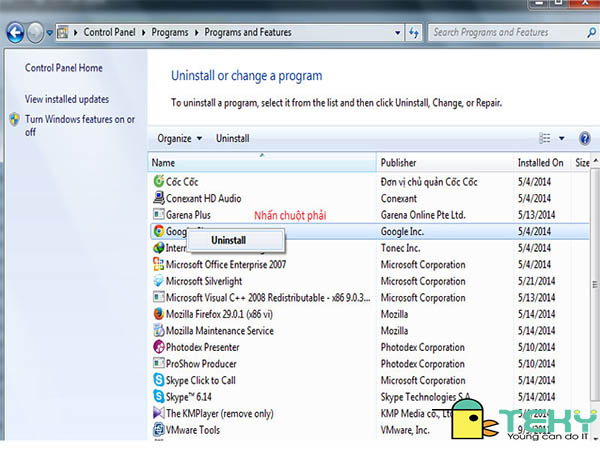Click the VMware Tools icon

tap(158, 429)
